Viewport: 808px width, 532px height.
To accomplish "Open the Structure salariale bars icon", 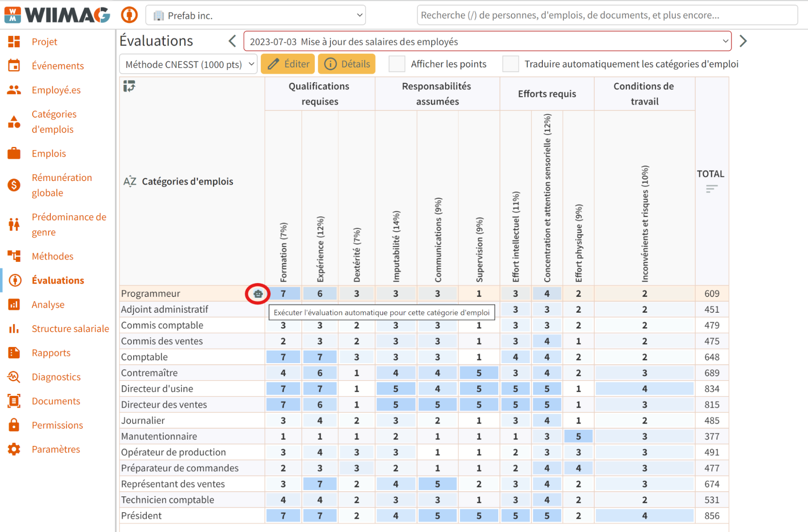I will pos(14,328).
